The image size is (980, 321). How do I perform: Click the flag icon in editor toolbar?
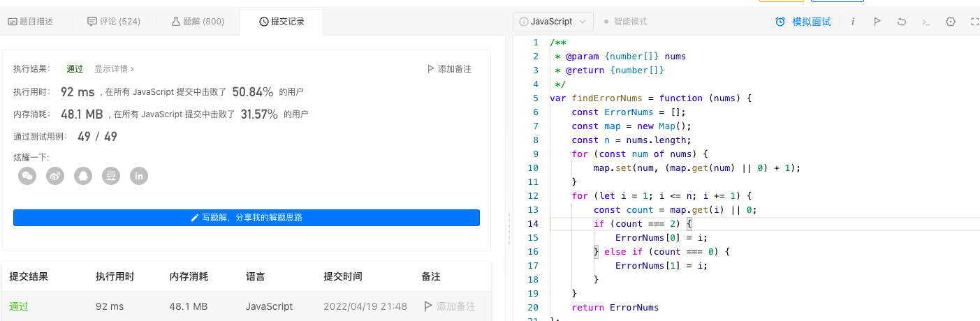tap(877, 22)
